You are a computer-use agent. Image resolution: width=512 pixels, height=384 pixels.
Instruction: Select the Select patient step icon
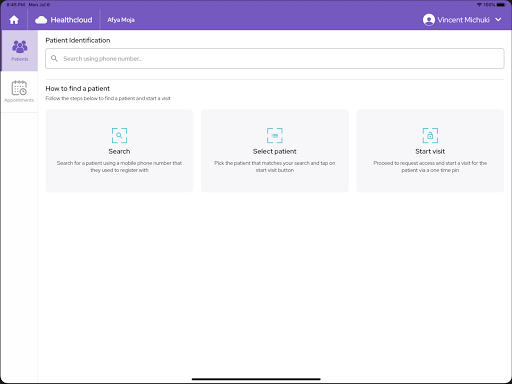(x=275, y=135)
